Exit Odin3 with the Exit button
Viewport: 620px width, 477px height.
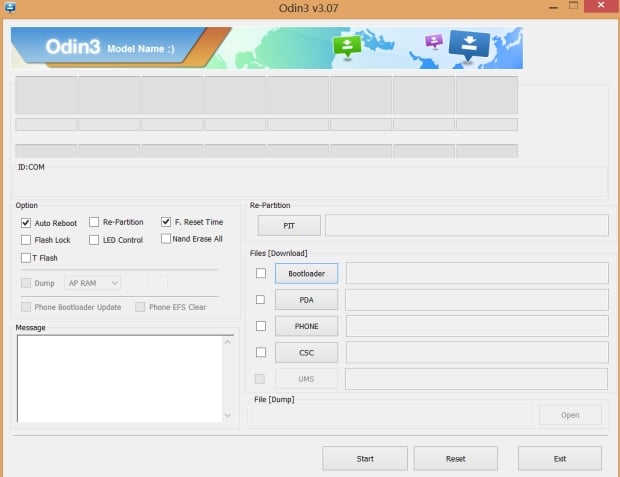[x=560, y=459]
